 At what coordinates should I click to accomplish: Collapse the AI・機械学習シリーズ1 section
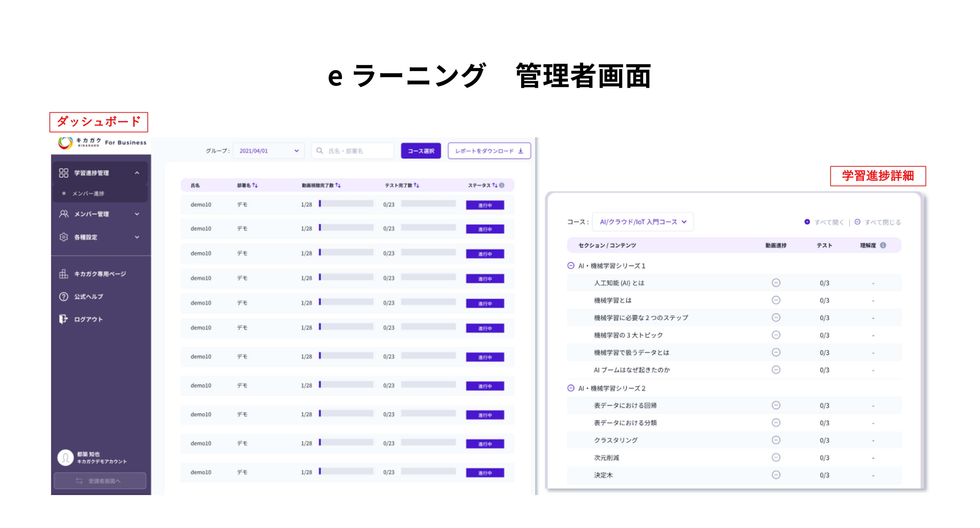point(571,266)
